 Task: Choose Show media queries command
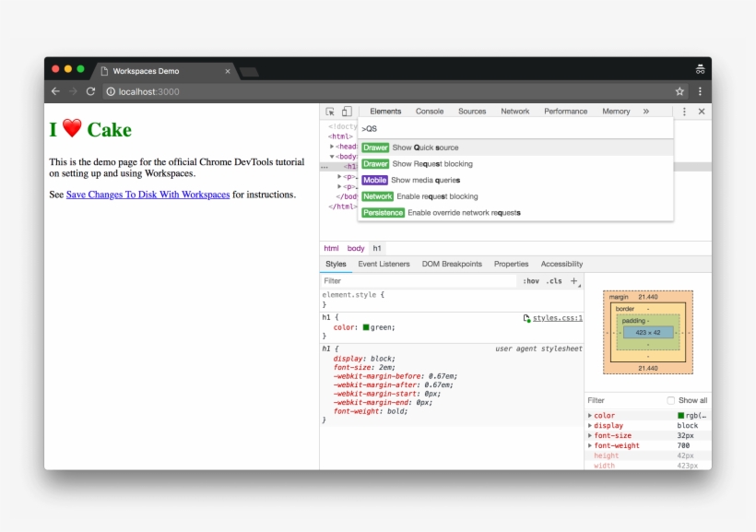coord(515,180)
